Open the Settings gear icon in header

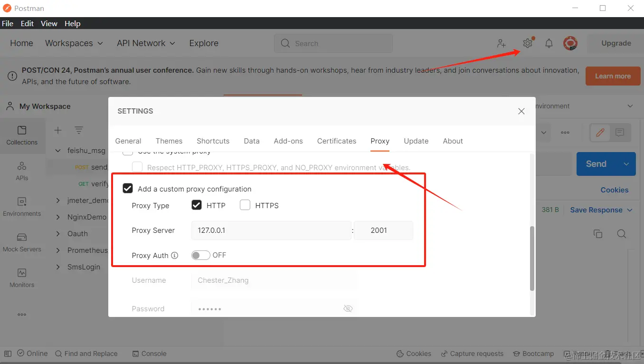pyautogui.click(x=528, y=43)
